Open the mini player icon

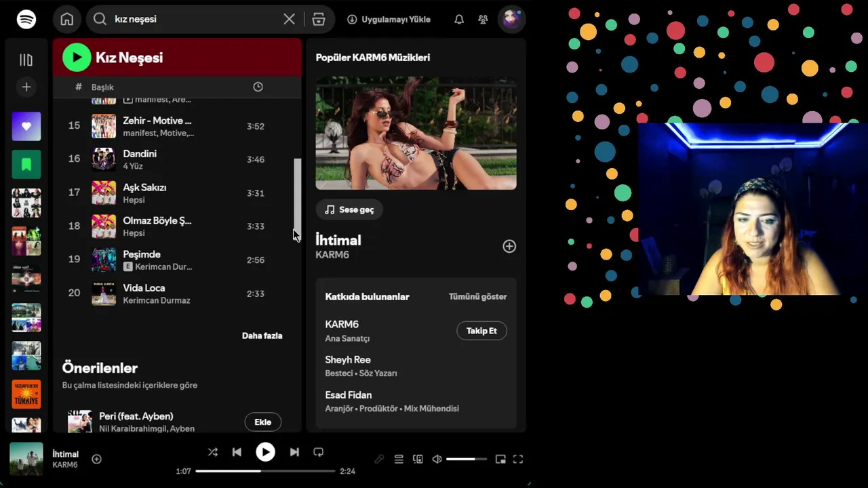(500, 459)
